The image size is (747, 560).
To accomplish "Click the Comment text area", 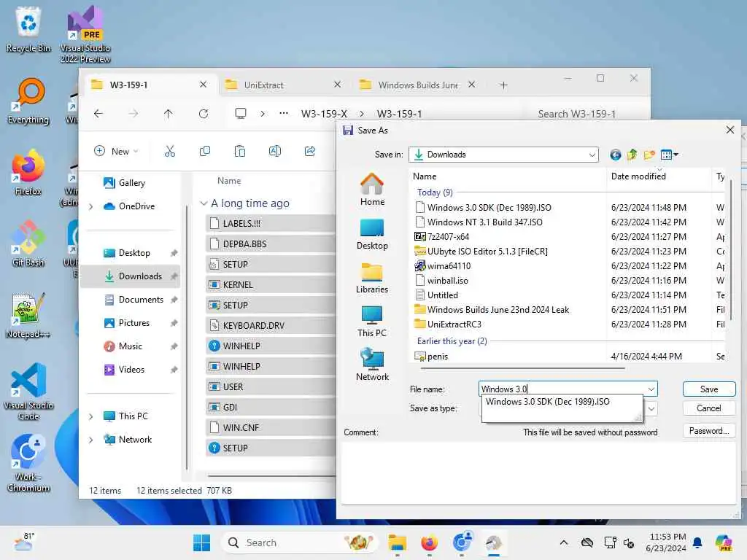I will point(539,472).
